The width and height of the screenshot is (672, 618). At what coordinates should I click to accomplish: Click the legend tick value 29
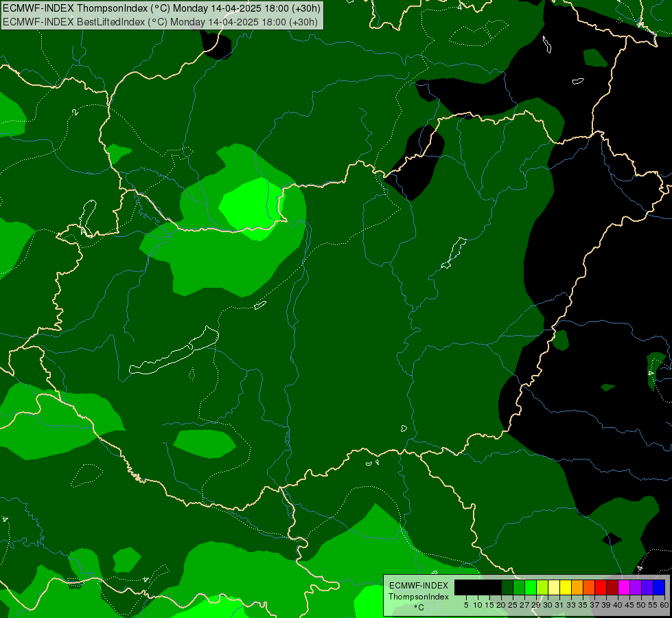tap(536, 605)
